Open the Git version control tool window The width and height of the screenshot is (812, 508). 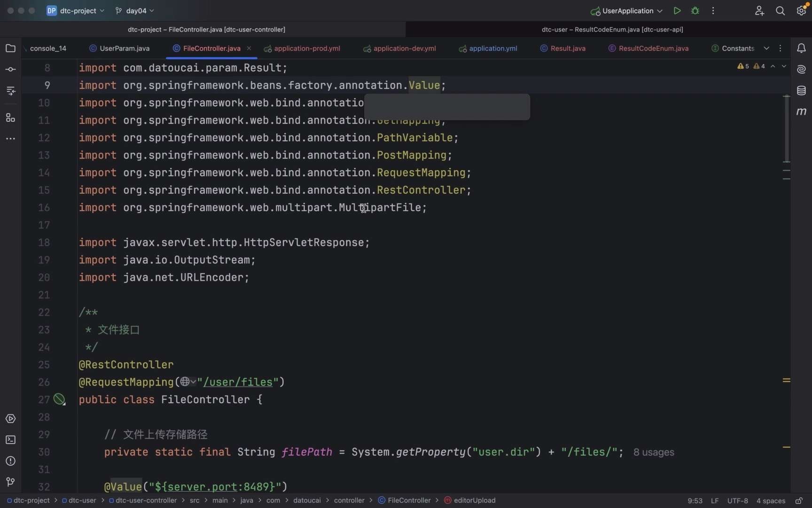[10, 482]
